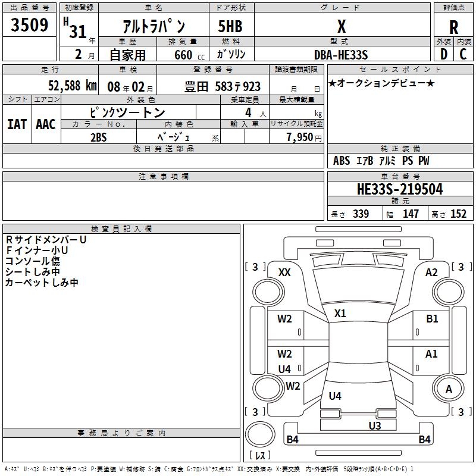Viewport: 476px width, 476px height.
Task: Select the recycle deposit 7,950円 field
Action: click(296, 137)
